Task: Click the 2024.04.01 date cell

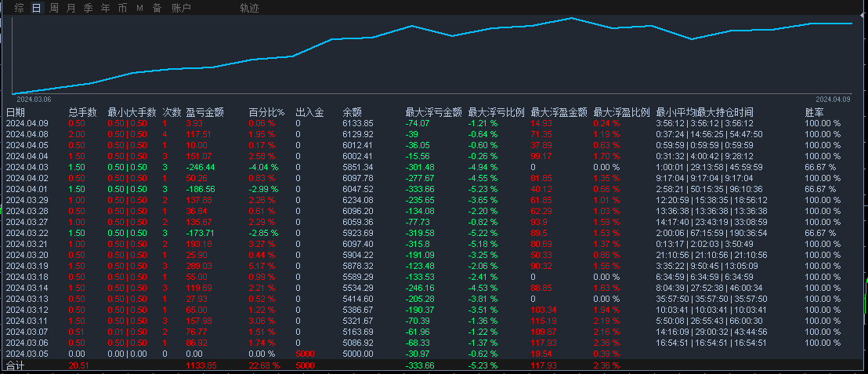Action: pyautogui.click(x=27, y=189)
